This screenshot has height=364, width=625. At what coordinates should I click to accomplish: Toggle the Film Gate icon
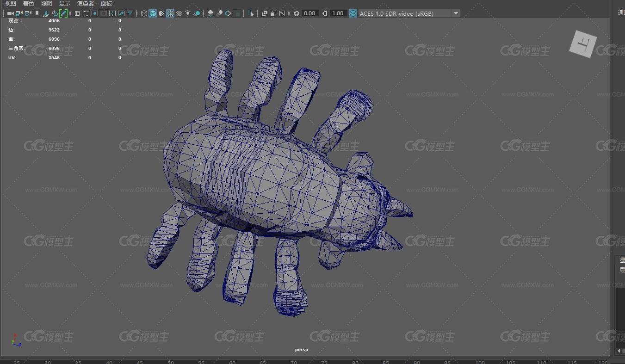coord(86,13)
